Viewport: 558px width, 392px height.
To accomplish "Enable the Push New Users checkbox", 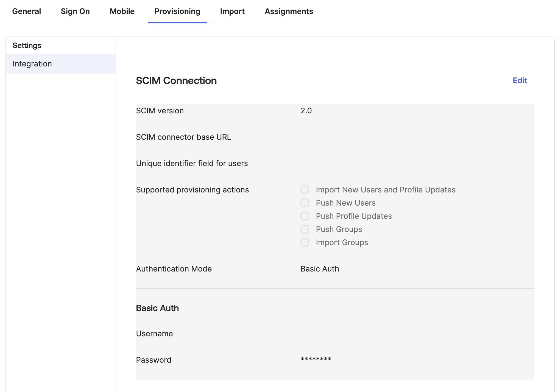I will pos(305,203).
